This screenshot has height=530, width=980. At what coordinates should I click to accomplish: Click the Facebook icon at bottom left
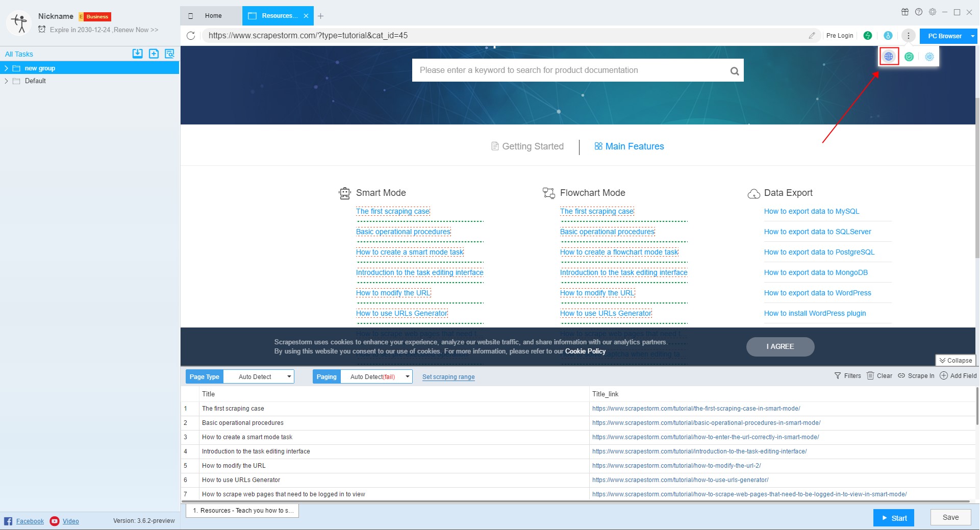(8, 521)
